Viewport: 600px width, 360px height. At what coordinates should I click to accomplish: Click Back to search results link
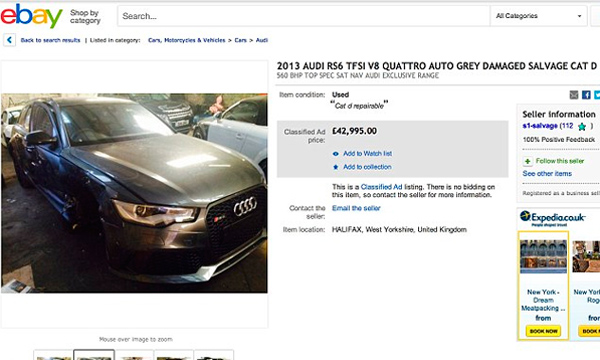pyautogui.click(x=51, y=40)
